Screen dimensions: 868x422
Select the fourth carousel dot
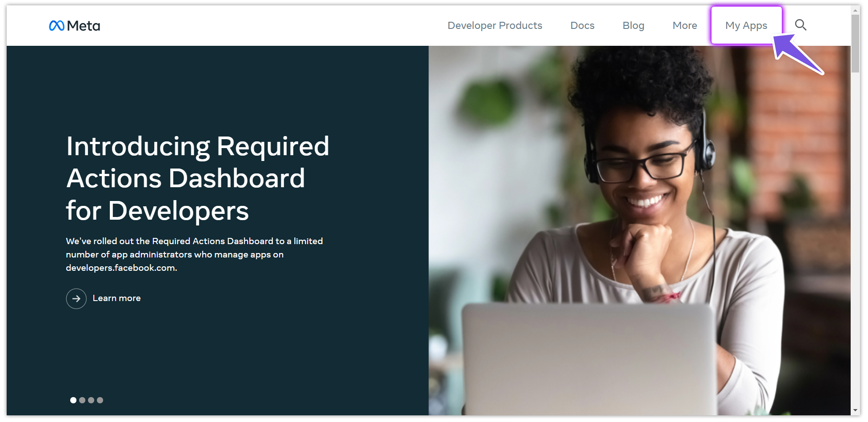pyautogui.click(x=100, y=400)
